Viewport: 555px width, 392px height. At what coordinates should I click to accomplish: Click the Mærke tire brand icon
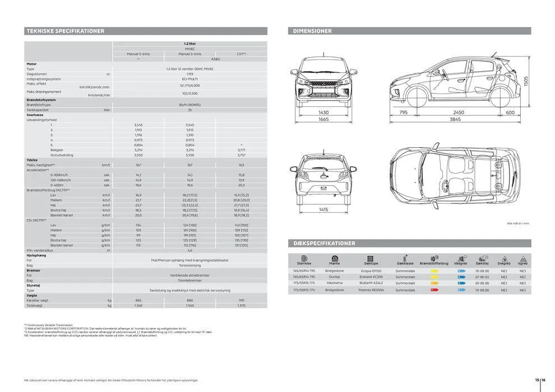pyautogui.click(x=334, y=258)
